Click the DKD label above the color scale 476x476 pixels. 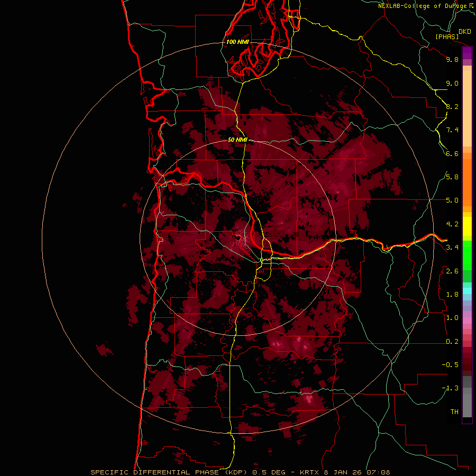(465, 32)
